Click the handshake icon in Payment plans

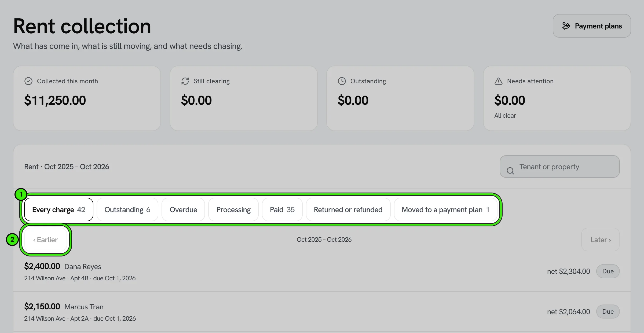coord(566,26)
